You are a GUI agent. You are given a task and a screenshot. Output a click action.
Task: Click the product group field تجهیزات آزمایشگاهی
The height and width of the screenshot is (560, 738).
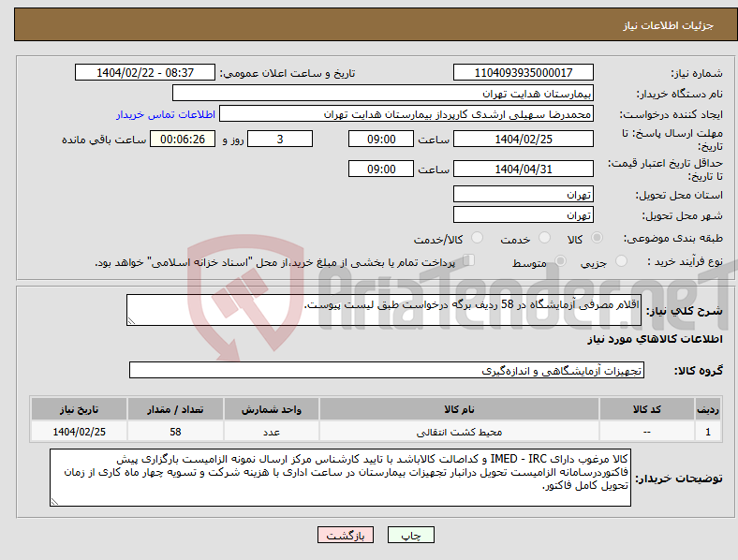tap(387, 370)
